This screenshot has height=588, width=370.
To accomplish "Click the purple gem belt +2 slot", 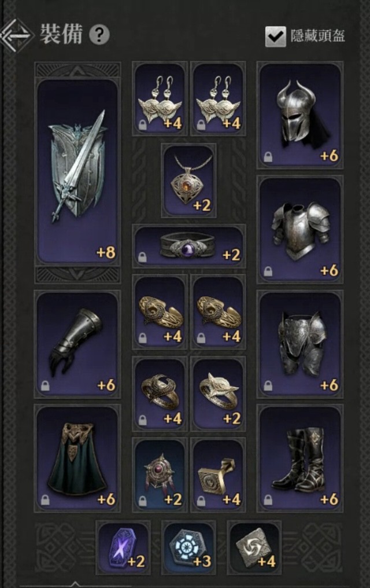I will [189, 246].
